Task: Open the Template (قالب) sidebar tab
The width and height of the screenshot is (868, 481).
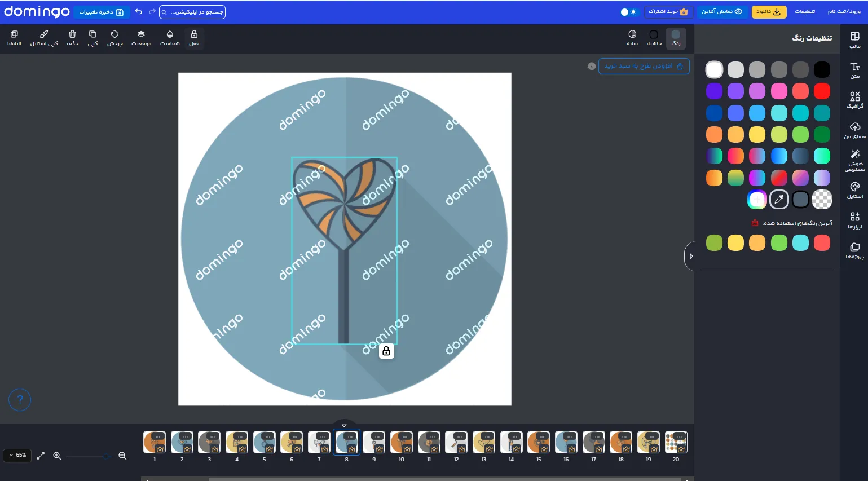Action: click(x=854, y=40)
